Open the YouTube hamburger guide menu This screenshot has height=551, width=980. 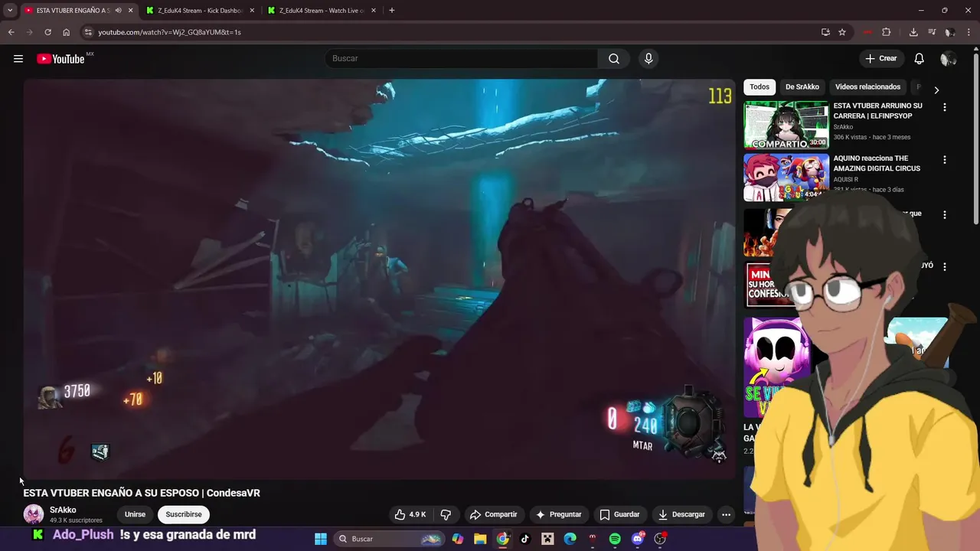pos(18,59)
